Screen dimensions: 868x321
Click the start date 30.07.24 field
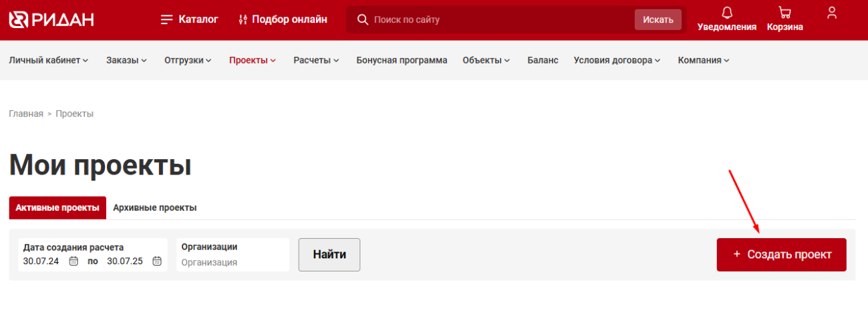41,261
